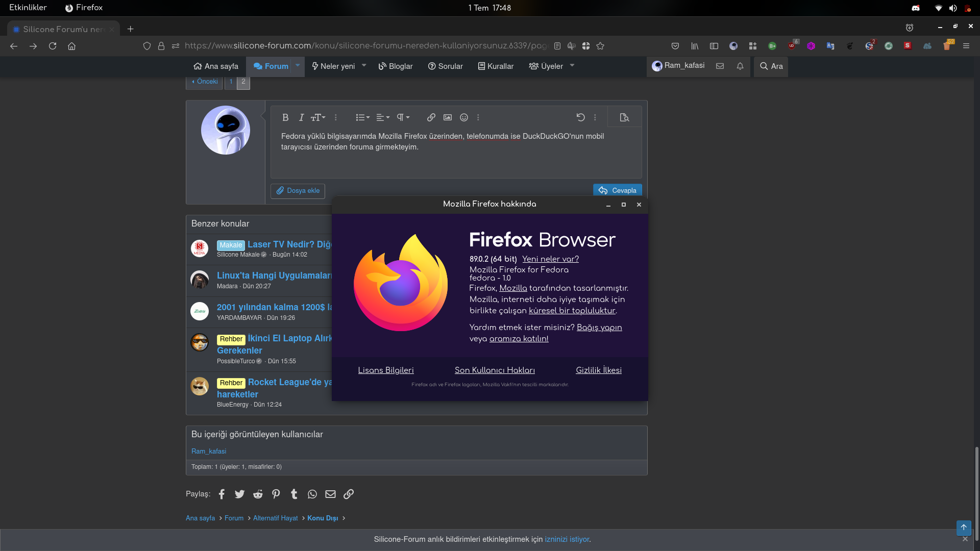Open the Bloglar navigation item
Image resolution: width=980 pixels, height=551 pixels.
[396, 66]
